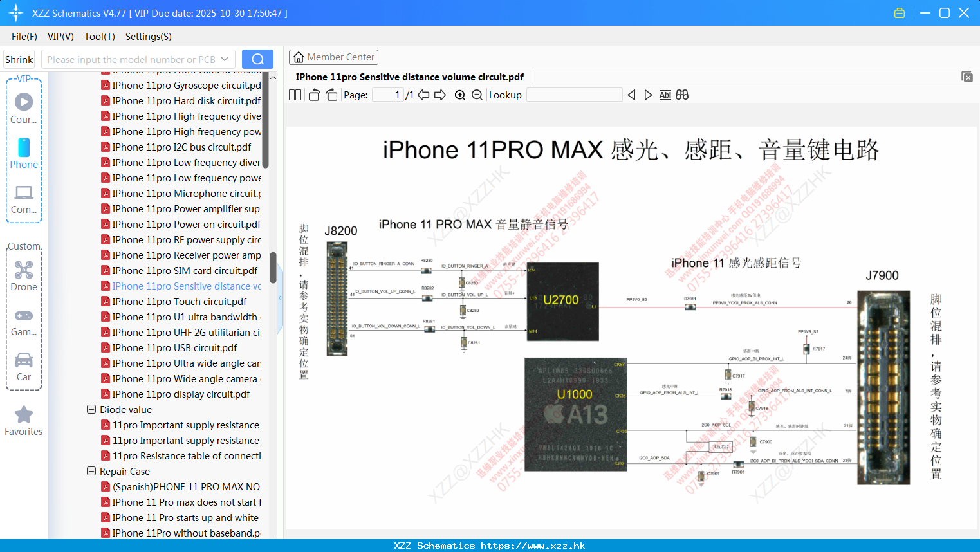Open the Car category
980x552 pixels.
click(x=24, y=367)
